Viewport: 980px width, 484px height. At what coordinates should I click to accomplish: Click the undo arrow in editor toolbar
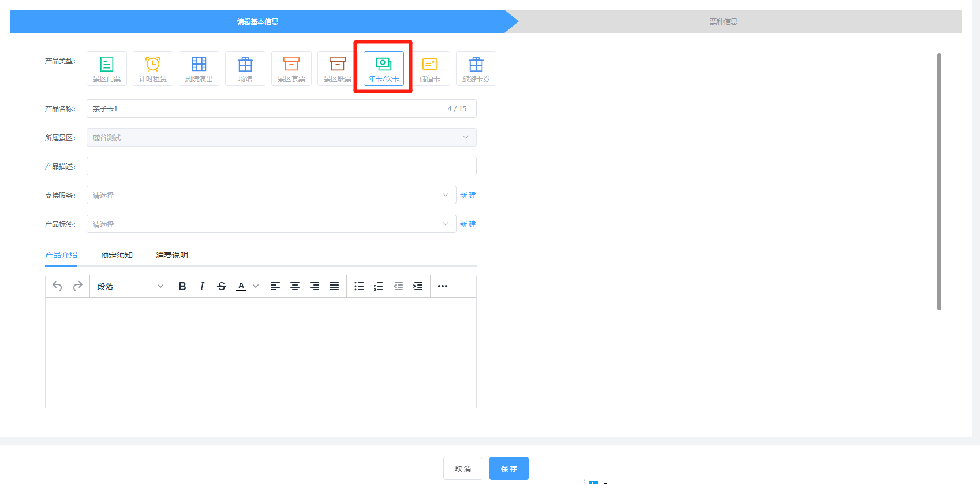[x=57, y=286]
